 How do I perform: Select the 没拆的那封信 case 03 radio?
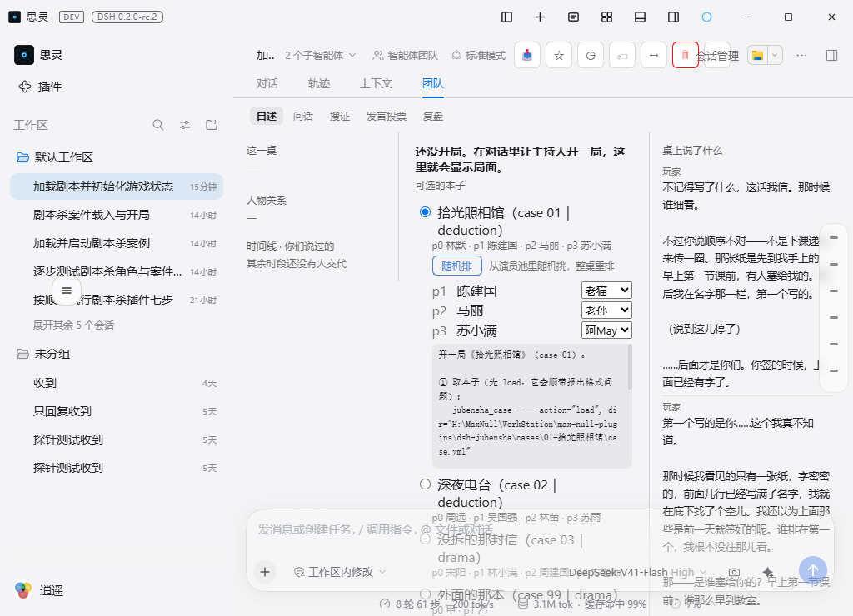click(426, 539)
